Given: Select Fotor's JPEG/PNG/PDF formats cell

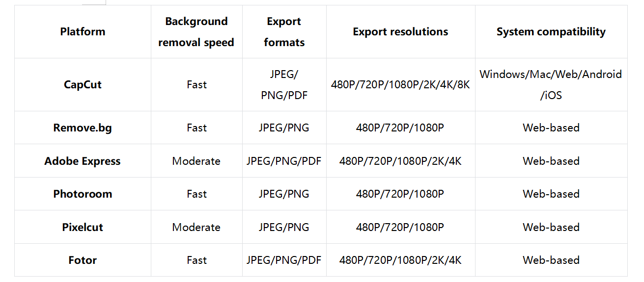Looking at the screenshot, I should [x=284, y=260].
